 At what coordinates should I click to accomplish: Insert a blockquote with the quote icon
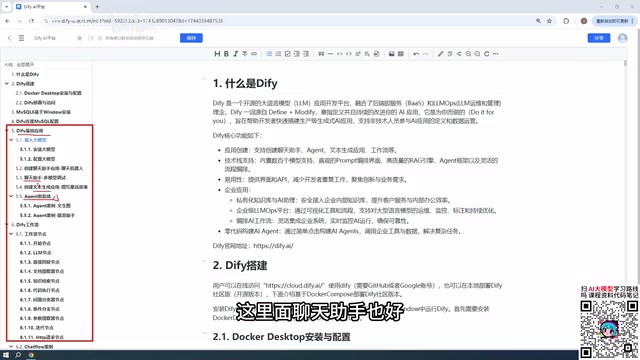(x=321, y=54)
